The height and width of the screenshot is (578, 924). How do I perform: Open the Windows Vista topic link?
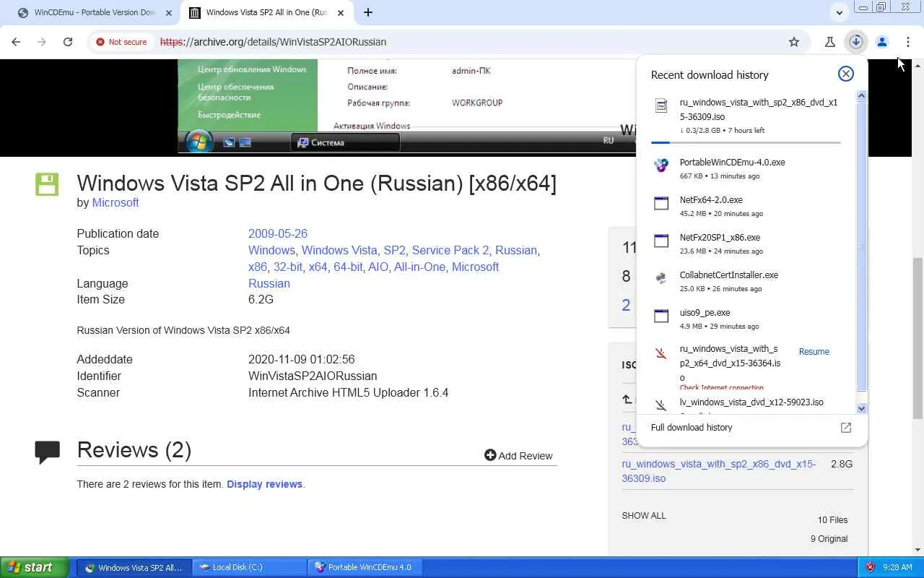point(339,251)
